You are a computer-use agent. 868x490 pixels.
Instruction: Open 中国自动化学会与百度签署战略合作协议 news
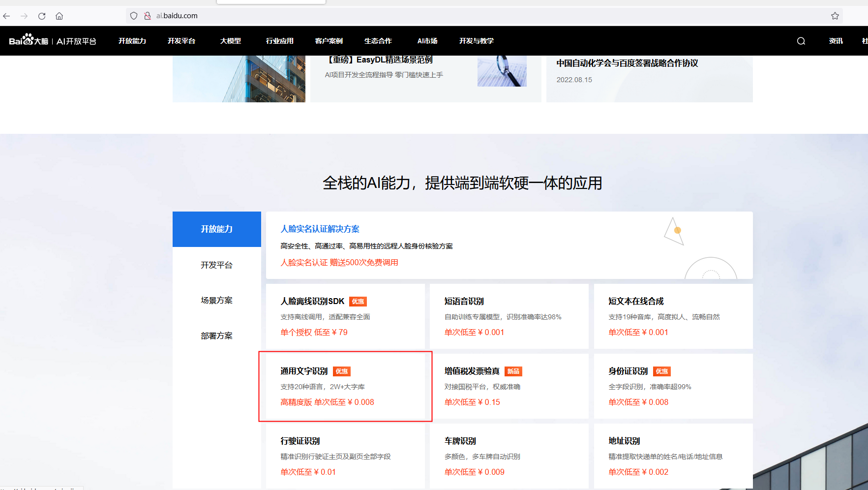[x=628, y=63]
